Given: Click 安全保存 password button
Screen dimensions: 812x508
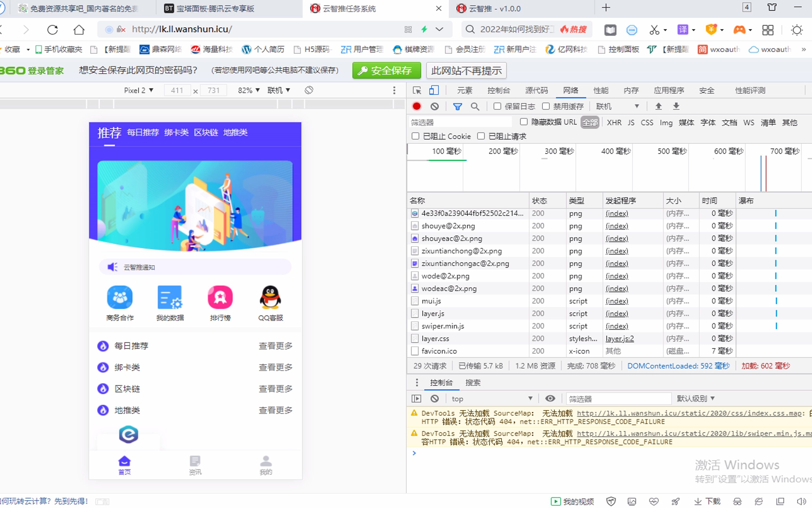Looking at the screenshot, I should (386, 71).
